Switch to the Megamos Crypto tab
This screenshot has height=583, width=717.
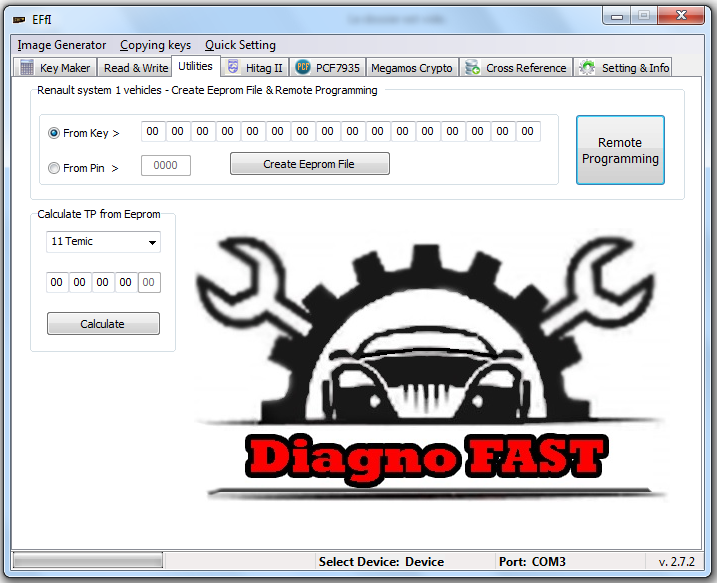point(412,68)
